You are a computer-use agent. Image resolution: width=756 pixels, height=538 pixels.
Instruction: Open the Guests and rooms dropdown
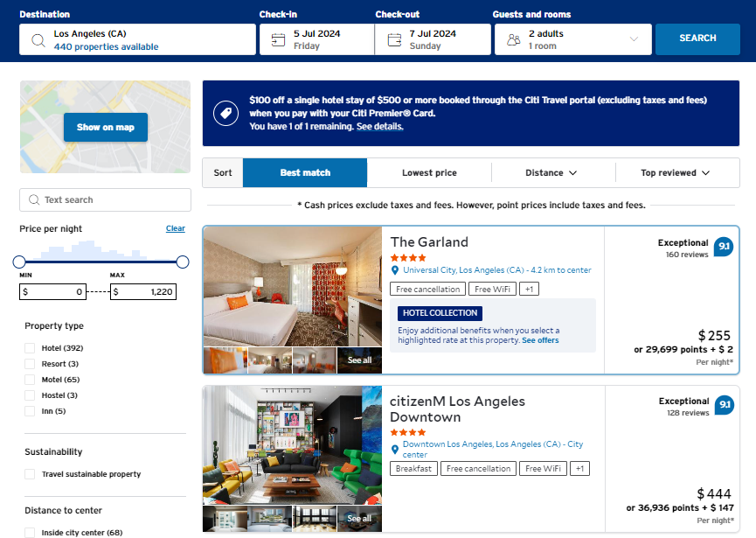[x=573, y=39]
